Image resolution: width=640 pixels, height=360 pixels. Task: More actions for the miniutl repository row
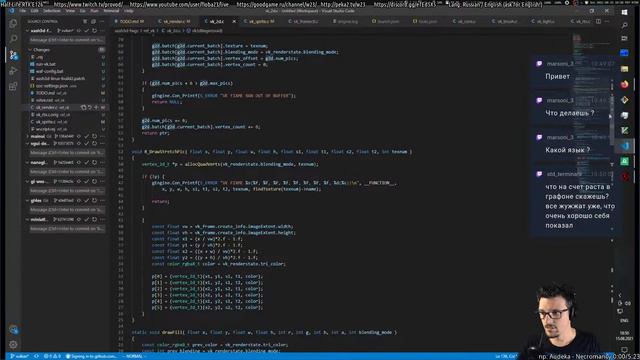tap(102, 219)
